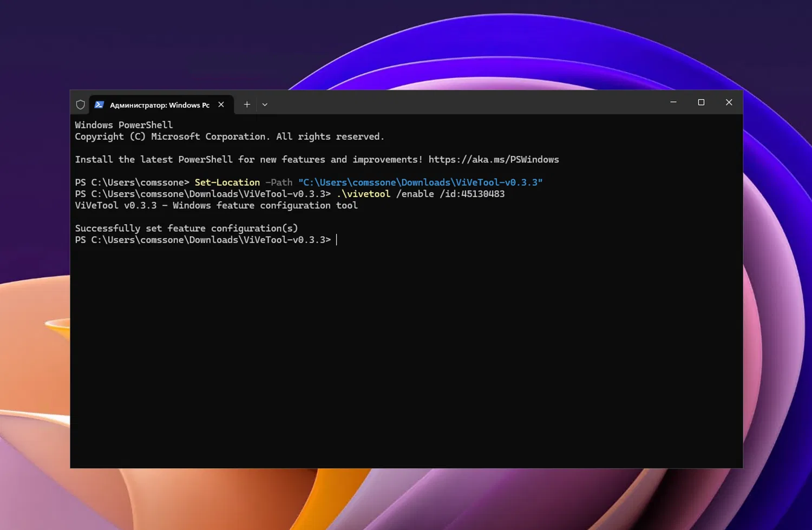Click the '/id:45130483' argument
This screenshot has width=812, height=530.
pyautogui.click(x=472, y=194)
